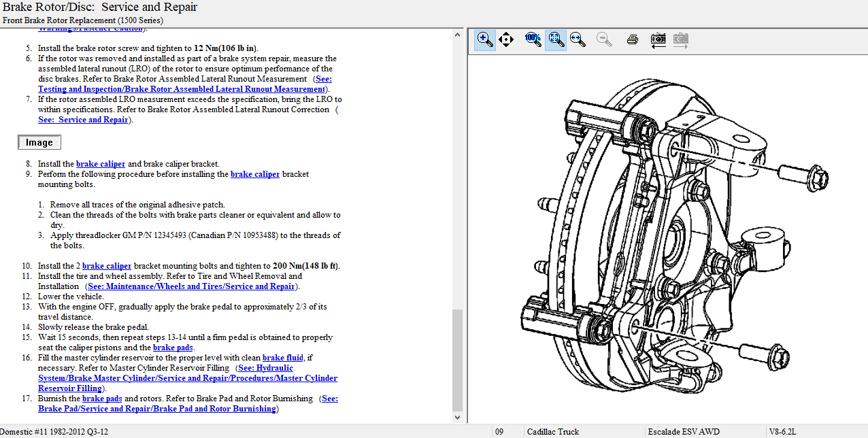Open the Master Cylinder Reservoir Filling link
Image resolution: width=868 pixels, height=438 pixels.
187,378
